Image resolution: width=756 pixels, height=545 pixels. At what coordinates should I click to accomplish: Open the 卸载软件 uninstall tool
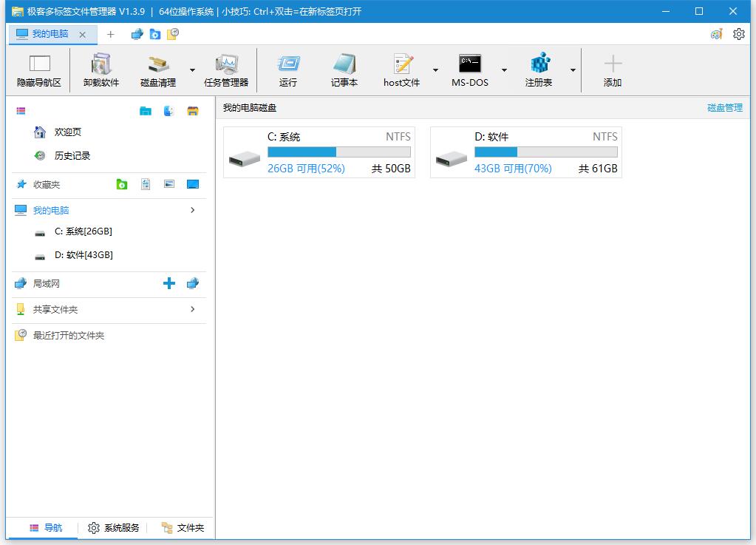coord(101,70)
